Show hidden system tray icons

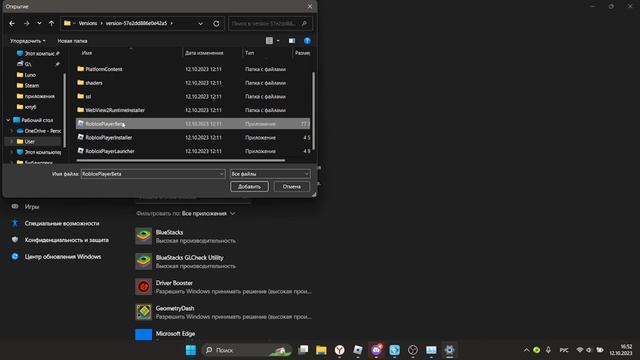(x=526, y=350)
